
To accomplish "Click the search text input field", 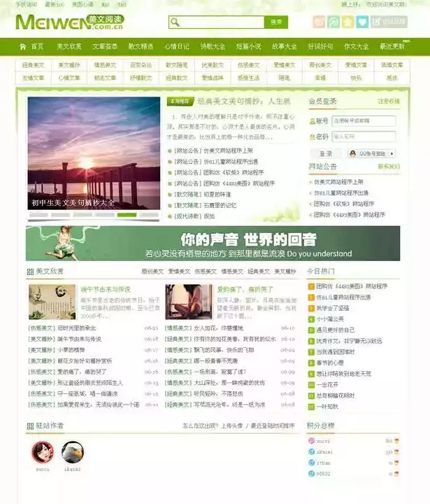I will (220, 22).
